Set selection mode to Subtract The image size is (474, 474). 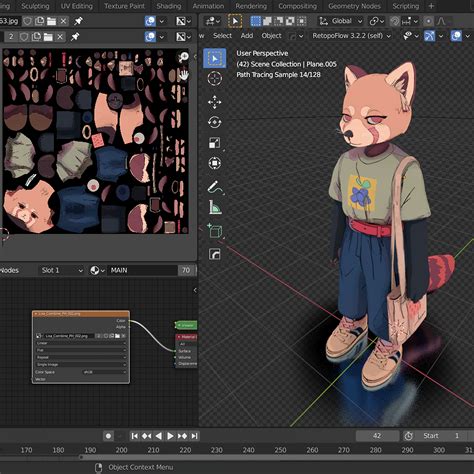tap(278, 21)
